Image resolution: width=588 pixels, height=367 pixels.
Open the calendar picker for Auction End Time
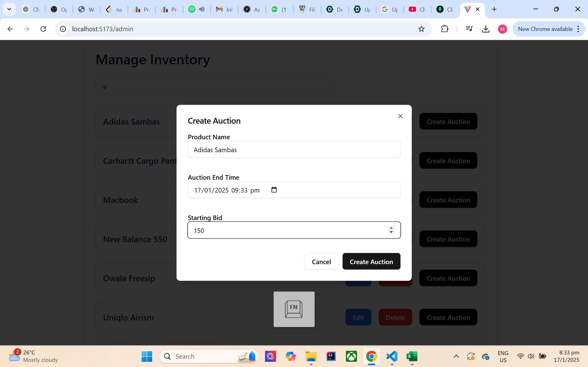(x=274, y=190)
